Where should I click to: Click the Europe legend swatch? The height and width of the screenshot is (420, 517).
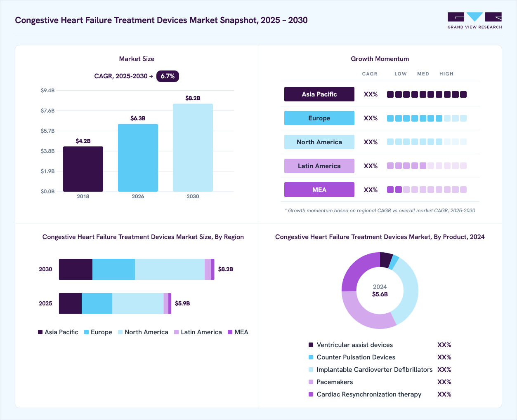[87, 332]
